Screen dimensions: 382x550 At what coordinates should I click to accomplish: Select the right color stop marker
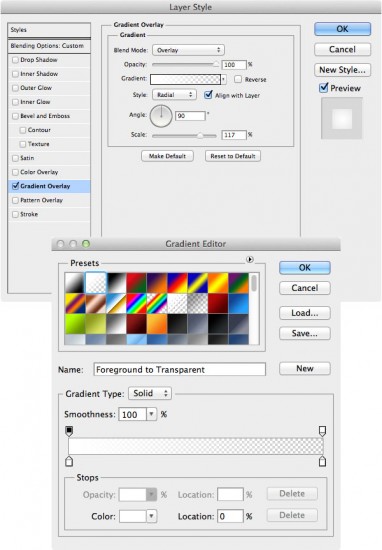click(322, 461)
